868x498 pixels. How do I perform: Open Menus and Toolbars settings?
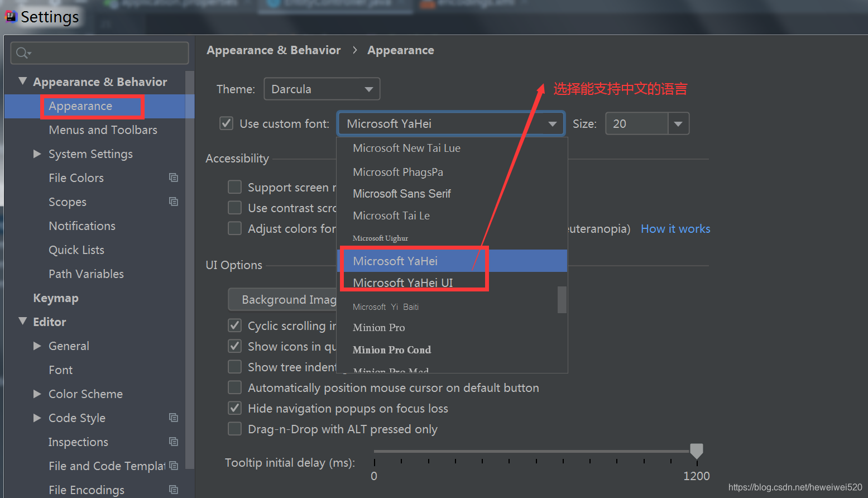click(x=103, y=130)
